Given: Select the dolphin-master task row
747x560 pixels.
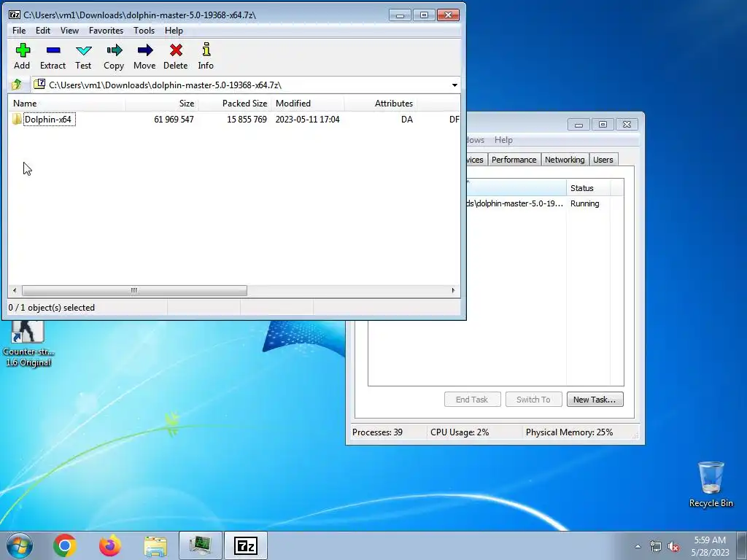Looking at the screenshot, I should click(538, 203).
